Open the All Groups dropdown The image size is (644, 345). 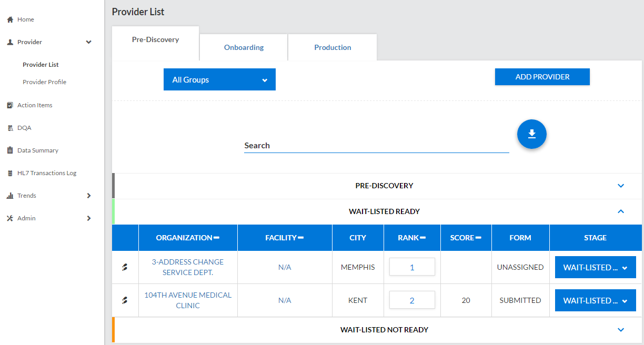click(219, 80)
